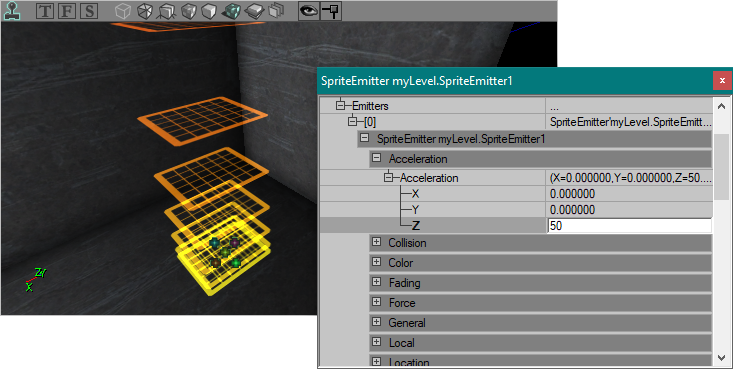Expand the Fading category
The image size is (733, 369).
click(x=377, y=282)
